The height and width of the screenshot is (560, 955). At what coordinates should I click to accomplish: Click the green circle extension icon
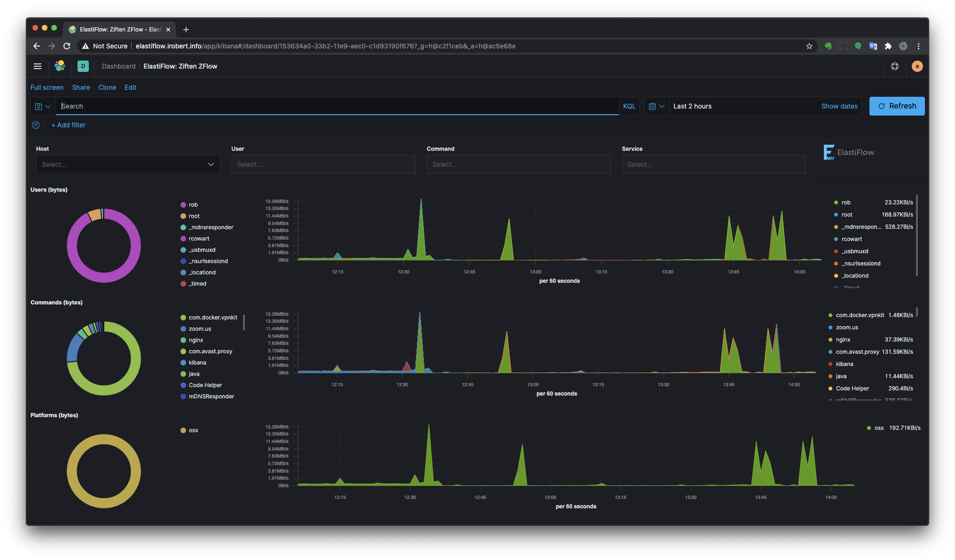(858, 46)
